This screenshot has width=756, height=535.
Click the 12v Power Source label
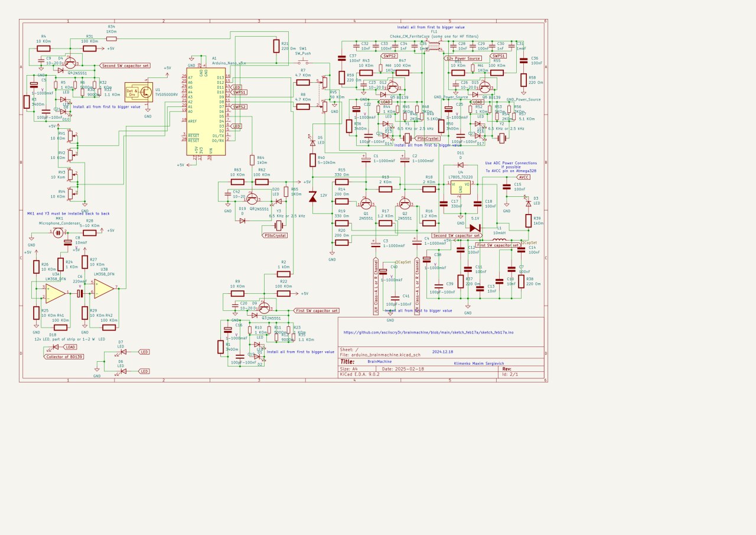tap(462, 59)
